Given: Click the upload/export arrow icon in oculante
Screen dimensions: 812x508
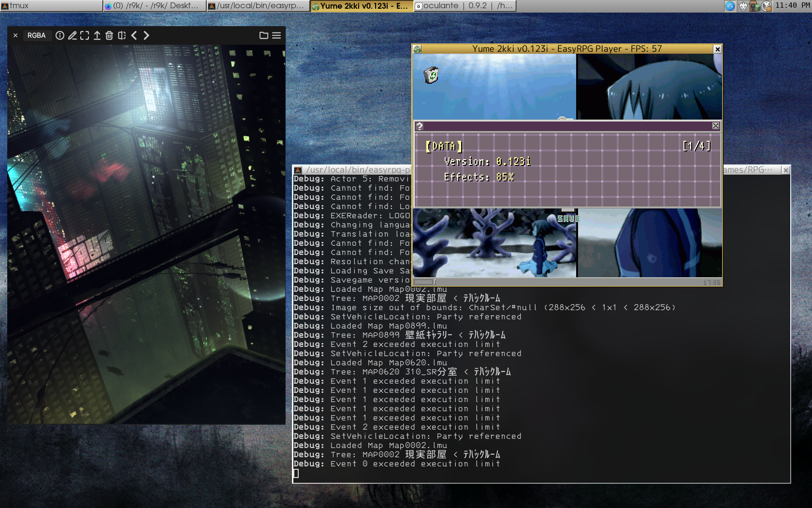Looking at the screenshot, I should click(x=97, y=35).
